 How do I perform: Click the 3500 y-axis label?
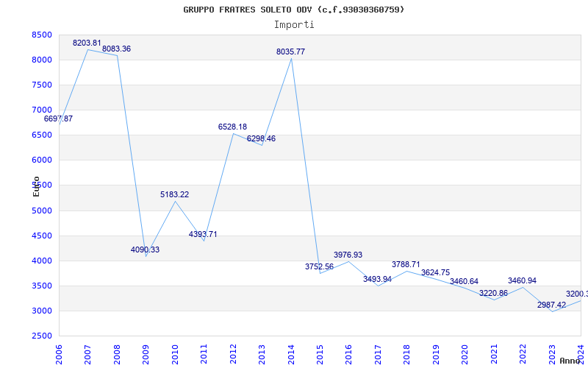tap(42, 286)
